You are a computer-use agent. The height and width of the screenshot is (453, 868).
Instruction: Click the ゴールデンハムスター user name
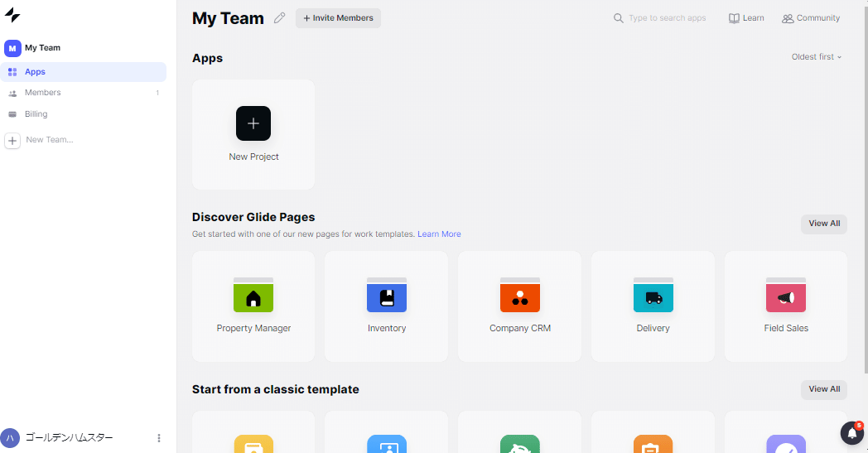70,438
